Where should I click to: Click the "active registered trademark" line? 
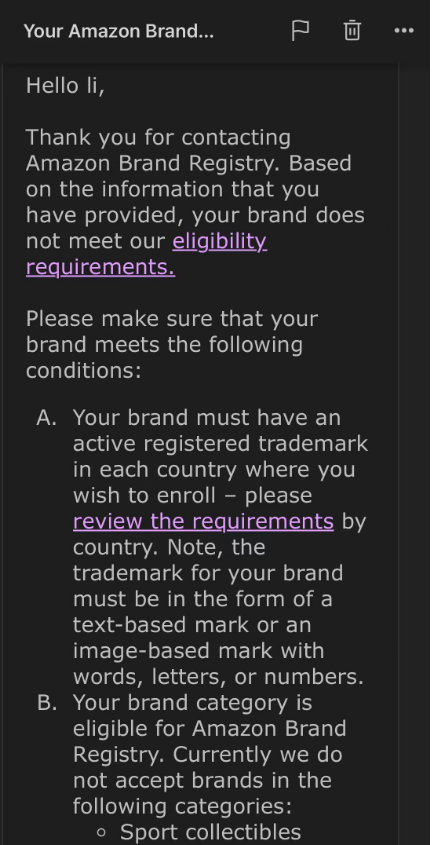[x=221, y=444]
